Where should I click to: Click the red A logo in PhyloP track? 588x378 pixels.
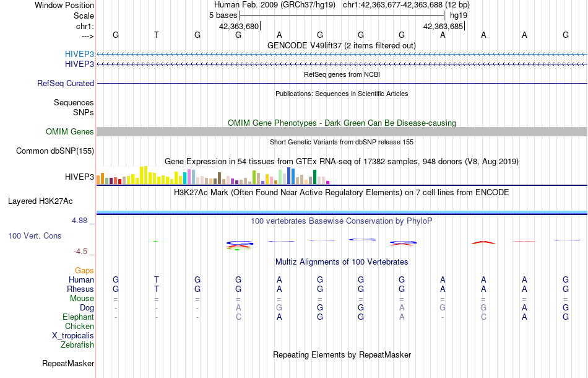click(x=483, y=242)
